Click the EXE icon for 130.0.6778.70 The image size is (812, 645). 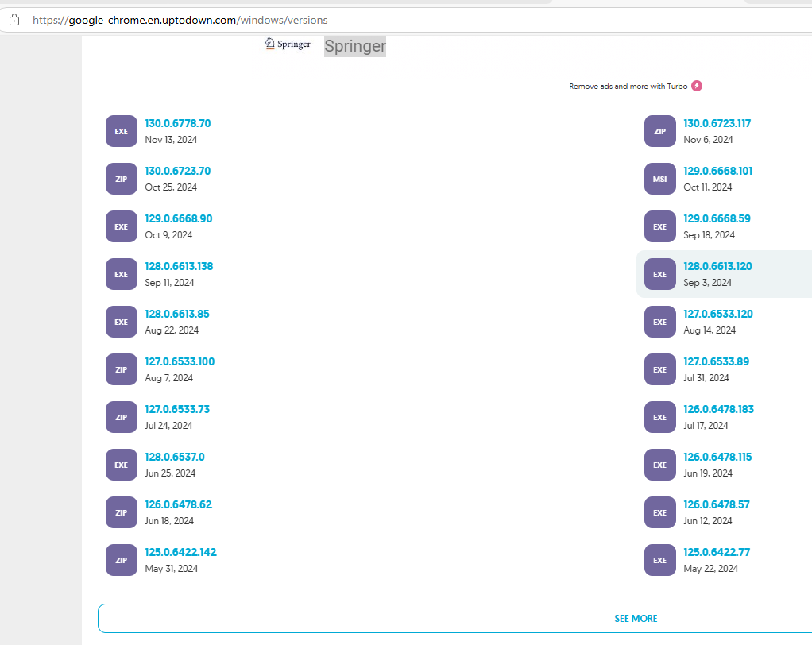(x=122, y=131)
